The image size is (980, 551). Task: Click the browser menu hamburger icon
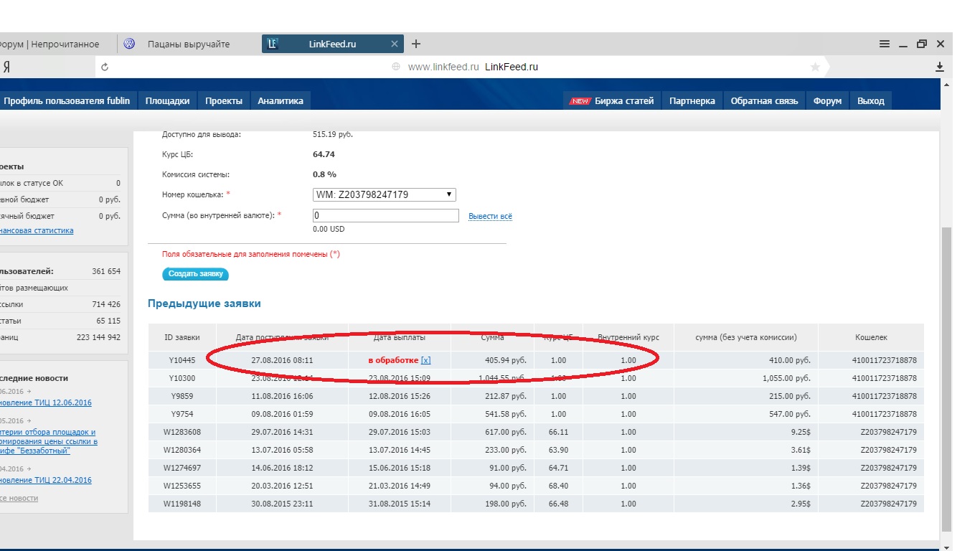885,44
